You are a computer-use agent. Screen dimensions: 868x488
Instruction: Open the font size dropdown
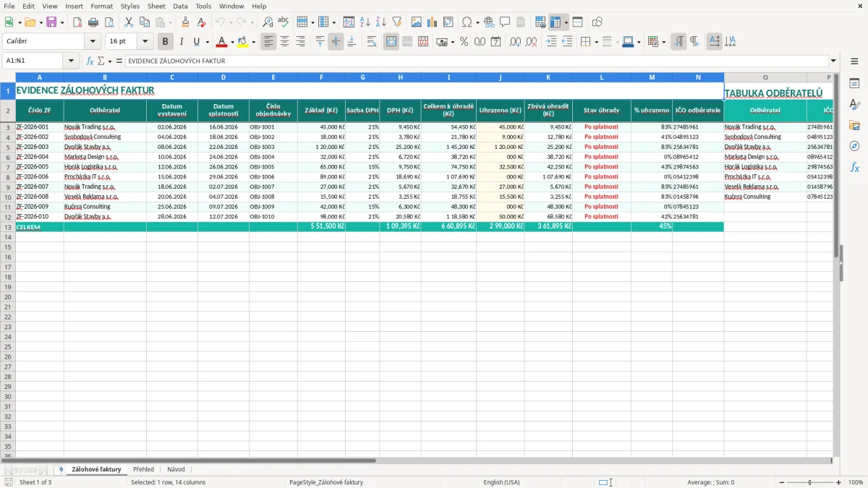145,42
